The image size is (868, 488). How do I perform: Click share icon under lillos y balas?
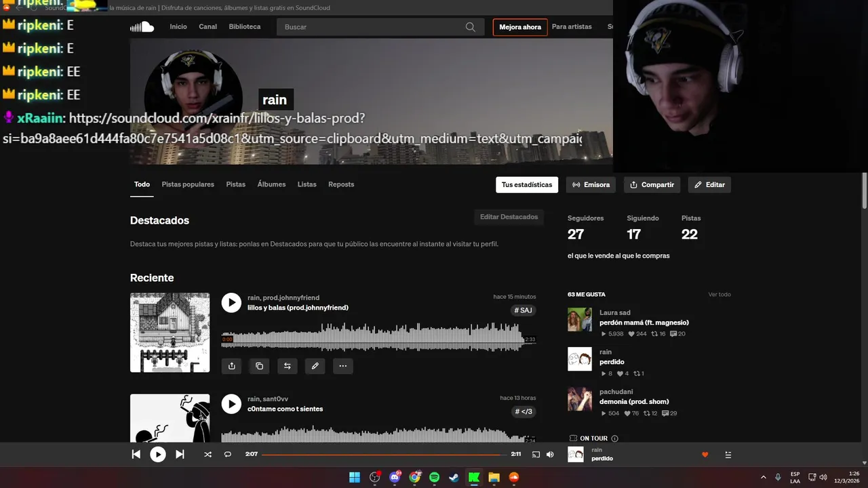pos(231,366)
